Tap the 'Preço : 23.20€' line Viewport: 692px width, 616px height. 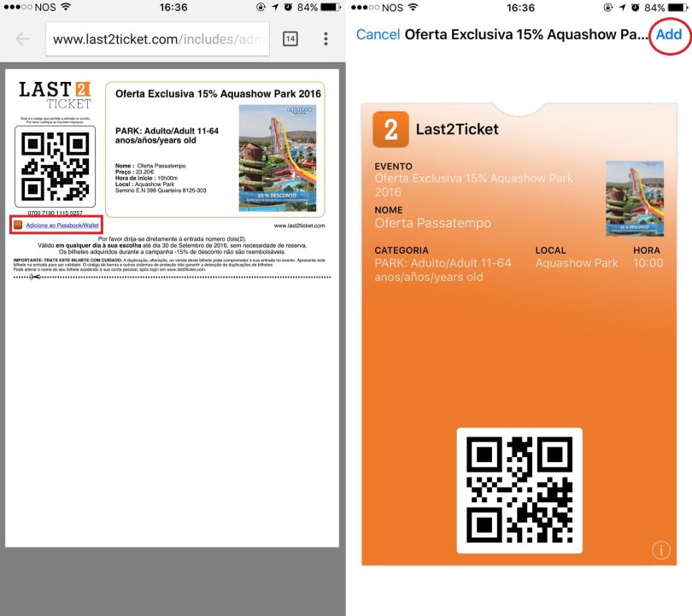pos(135,172)
